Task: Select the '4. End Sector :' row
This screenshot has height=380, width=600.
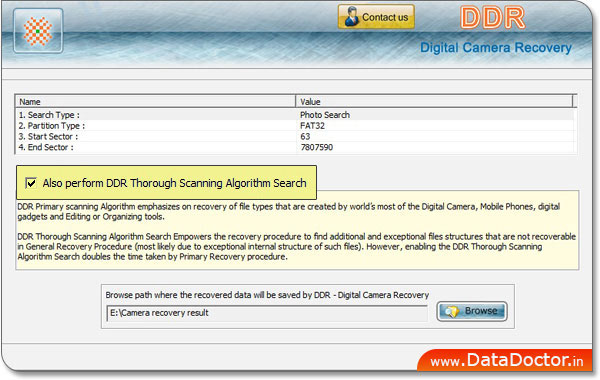Action: pos(295,147)
